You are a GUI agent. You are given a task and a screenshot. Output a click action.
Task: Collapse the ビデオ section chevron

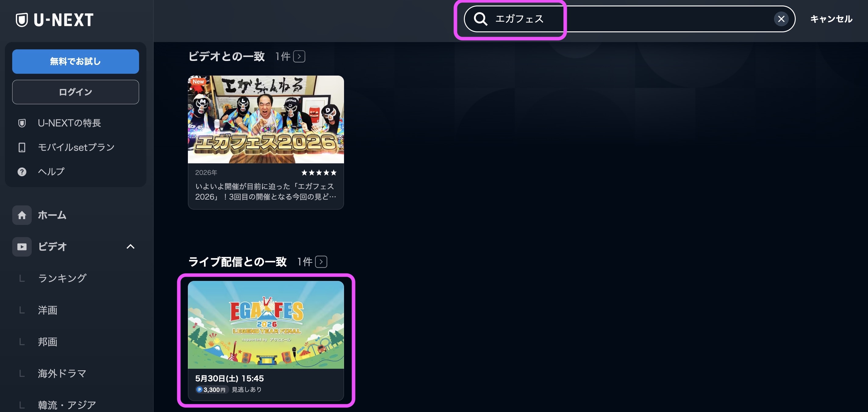[x=131, y=247]
